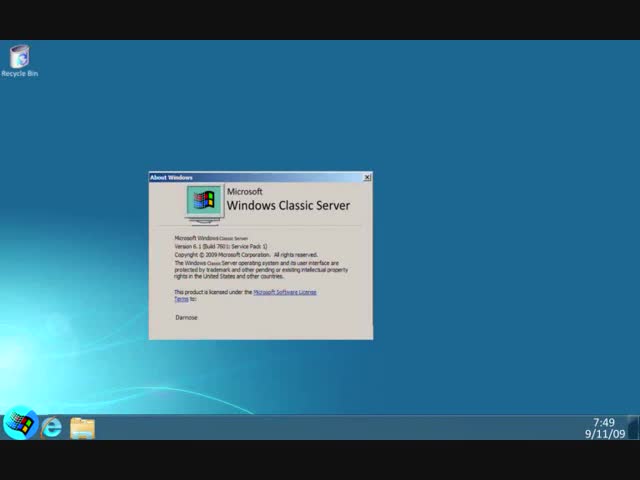Open the Recycle Bin desktop icon
Viewport: 640px width, 480px height.
(x=19, y=61)
